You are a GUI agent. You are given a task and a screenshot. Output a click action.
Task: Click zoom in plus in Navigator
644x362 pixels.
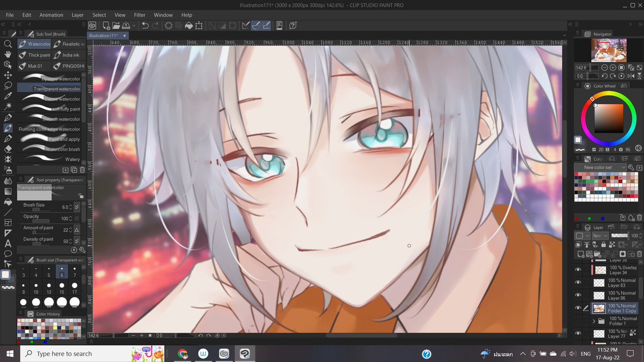pyautogui.click(x=613, y=68)
